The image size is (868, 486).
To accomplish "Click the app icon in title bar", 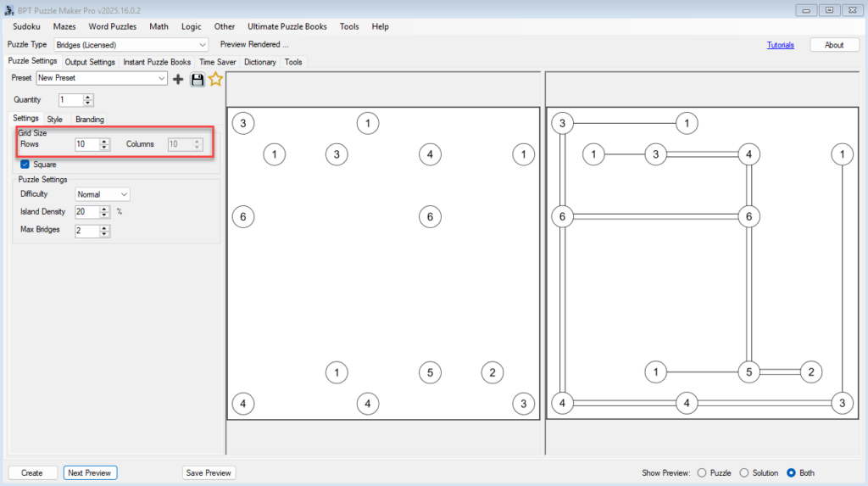I will [9, 9].
